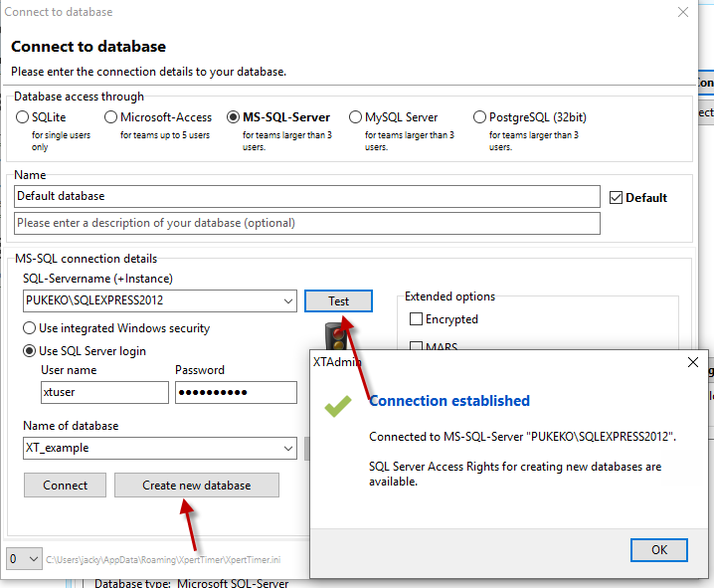Click the database description text field

pos(307,223)
